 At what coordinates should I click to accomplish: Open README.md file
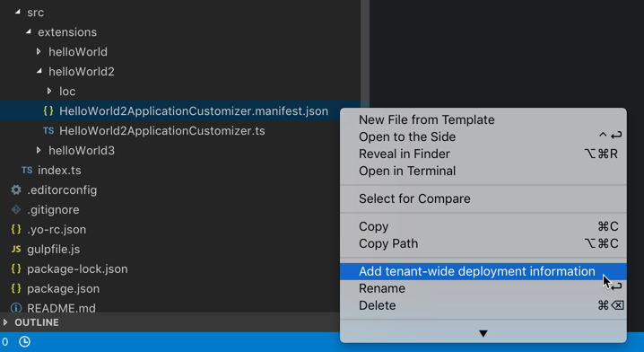pyautogui.click(x=61, y=308)
